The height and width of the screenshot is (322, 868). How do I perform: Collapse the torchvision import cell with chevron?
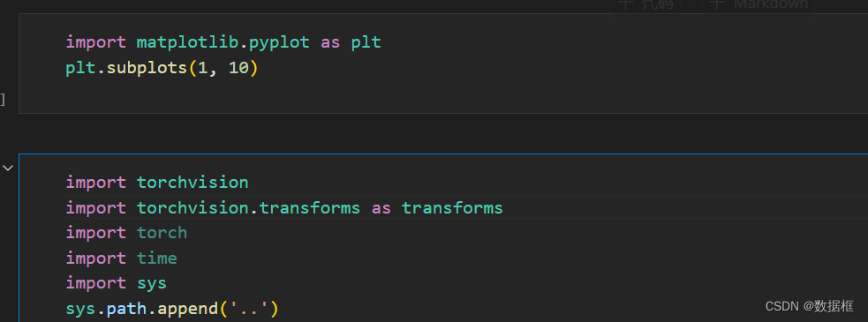(8, 168)
